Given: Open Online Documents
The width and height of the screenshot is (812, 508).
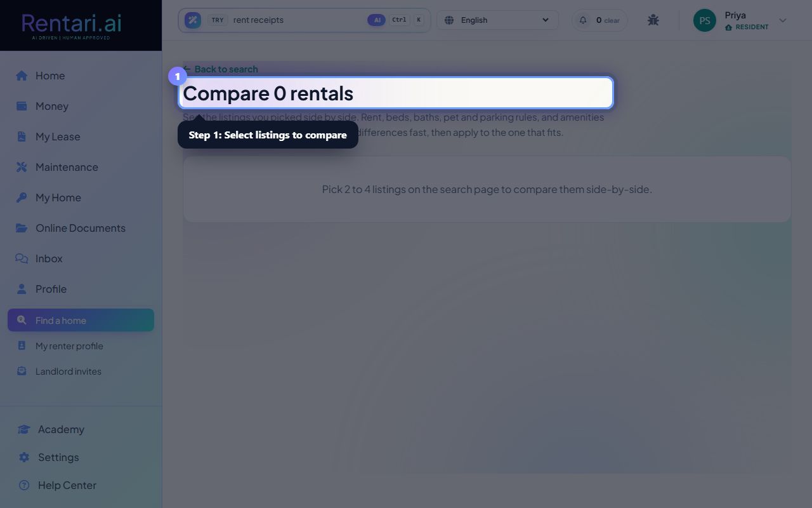Looking at the screenshot, I should [81, 228].
